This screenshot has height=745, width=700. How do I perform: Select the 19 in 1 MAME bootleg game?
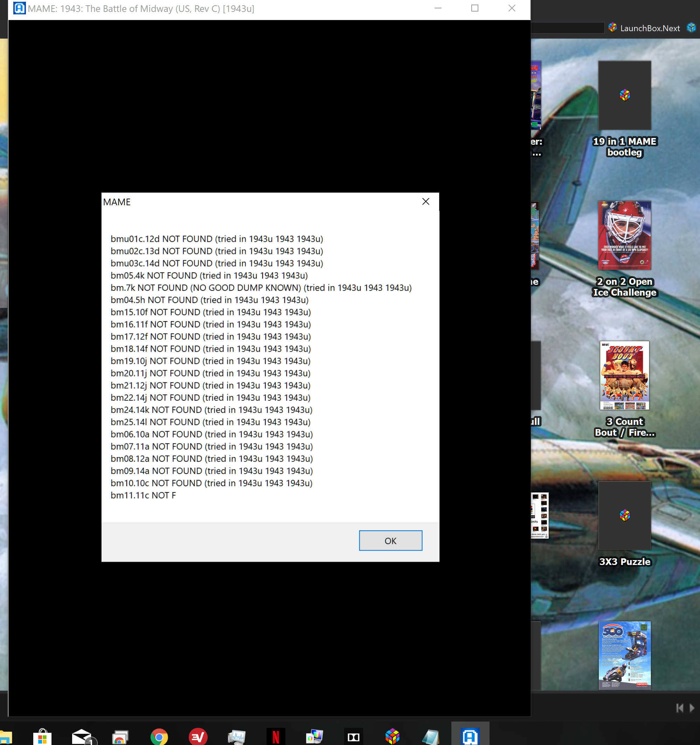pos(625,95)
